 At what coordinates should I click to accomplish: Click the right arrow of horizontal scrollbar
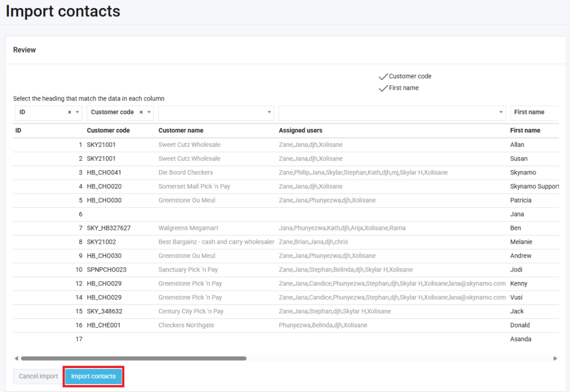pyautogui.click(x=555, y=358)
